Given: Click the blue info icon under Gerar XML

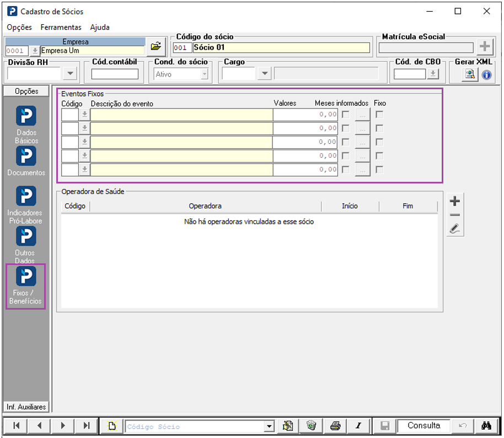Looking at the screenshot, I should tap(486, 75).
